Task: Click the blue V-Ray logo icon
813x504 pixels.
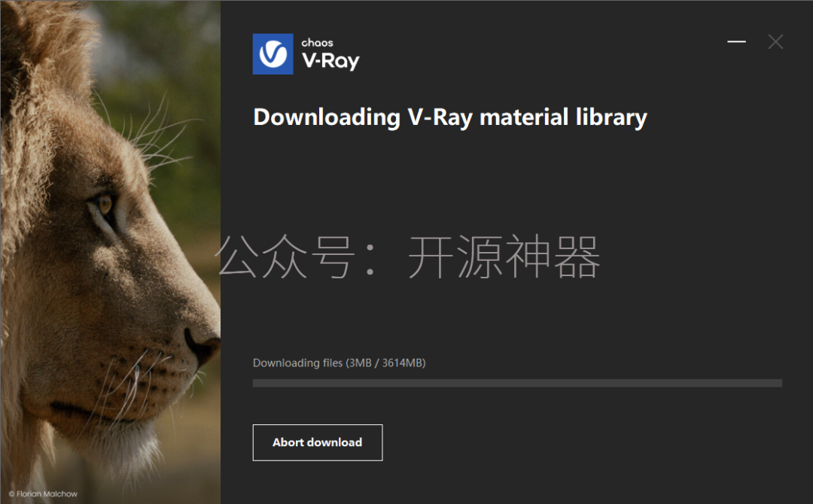Action: 273,54
